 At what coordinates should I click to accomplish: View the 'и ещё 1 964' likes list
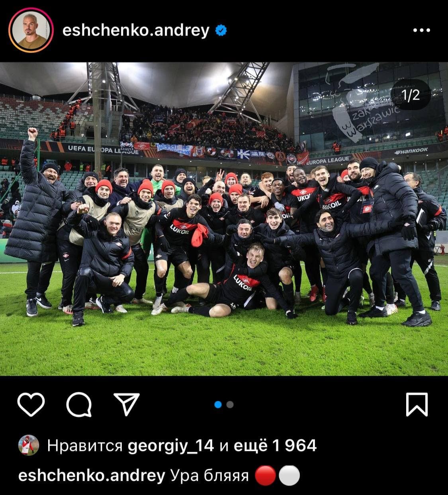pyautogui.click(x=268, y=445)
